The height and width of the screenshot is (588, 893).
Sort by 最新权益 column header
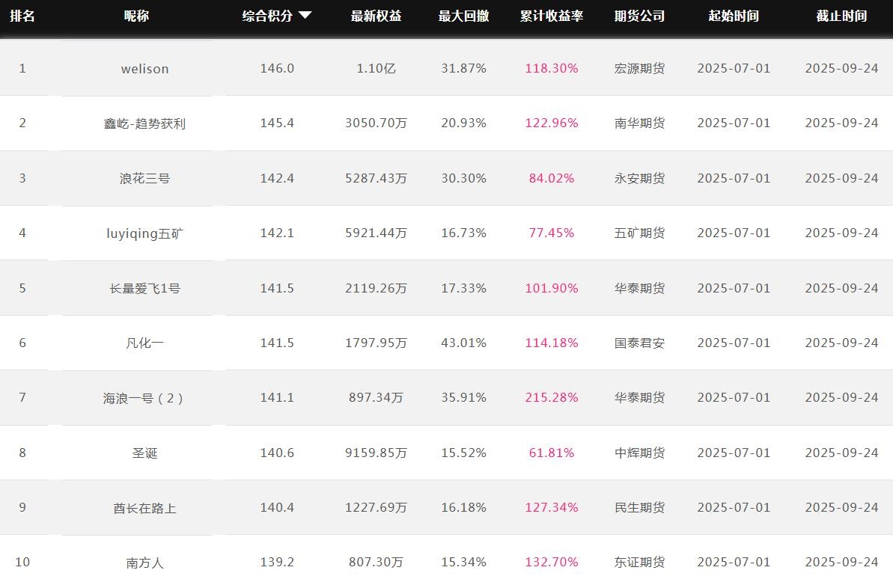pos(376,16)
